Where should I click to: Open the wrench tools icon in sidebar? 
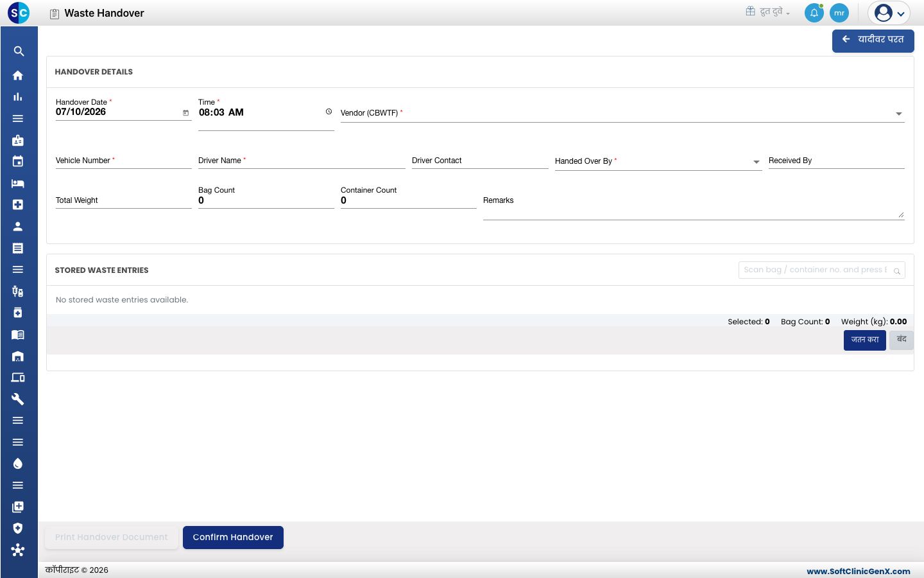[x=18, y=399]
